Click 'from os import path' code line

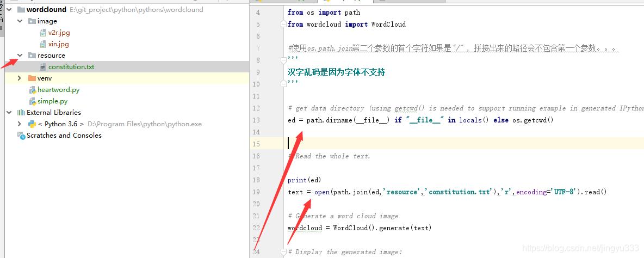pyautogui.click(x=324, y=13)
